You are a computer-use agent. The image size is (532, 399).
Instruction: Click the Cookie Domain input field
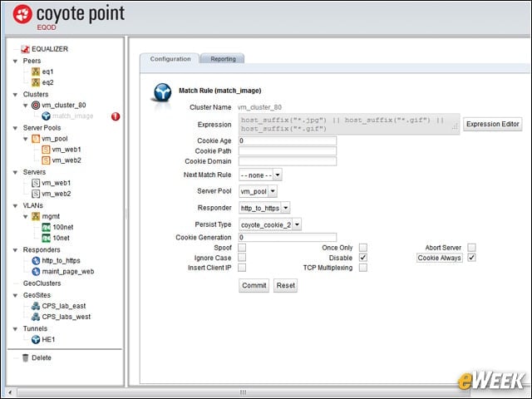(288, 161)
